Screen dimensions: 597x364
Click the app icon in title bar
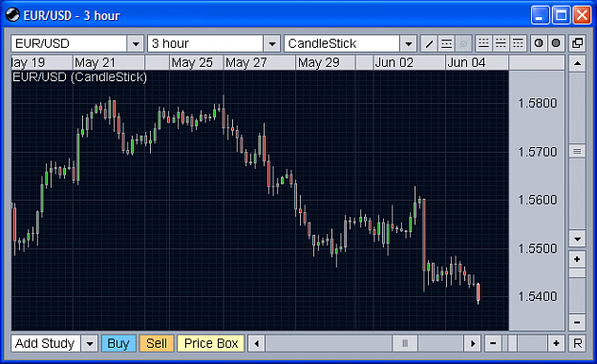tap(12, 15)
